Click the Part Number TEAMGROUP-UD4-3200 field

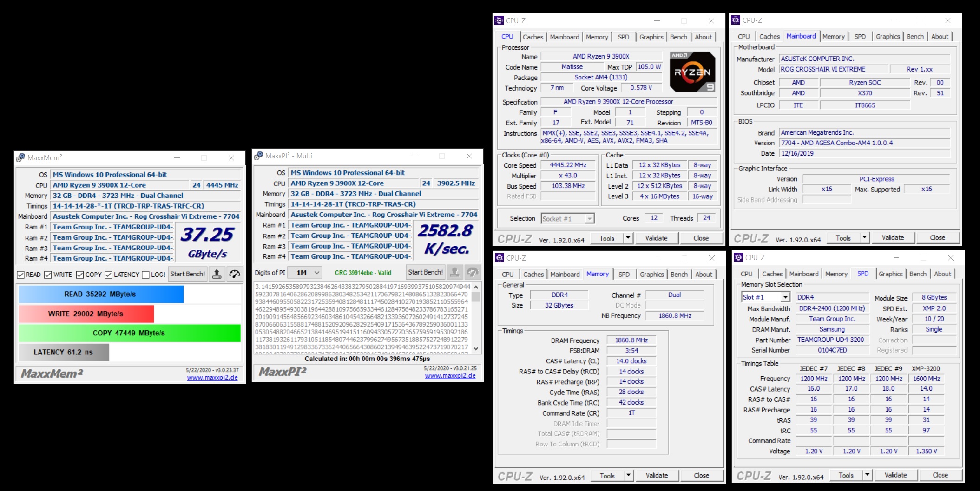[831, 340]
